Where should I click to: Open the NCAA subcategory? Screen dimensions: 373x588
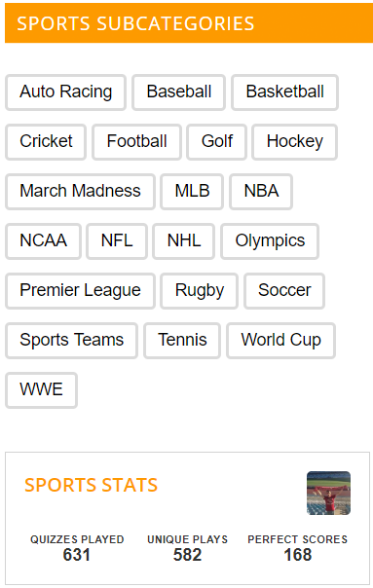tap(43, 241)
